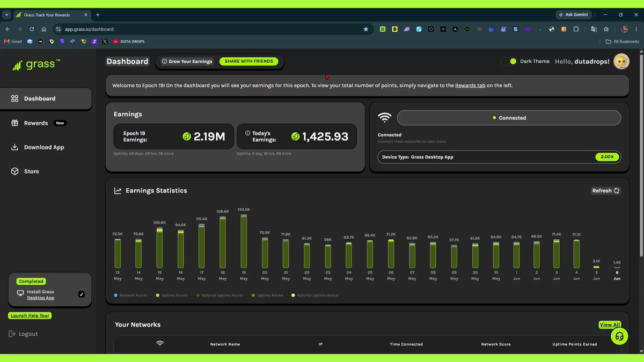The width and height of the screenshot is (644, 362).
Task: Click the 15 May bar showing 100.6K
Action: click(x=159, y=248)
